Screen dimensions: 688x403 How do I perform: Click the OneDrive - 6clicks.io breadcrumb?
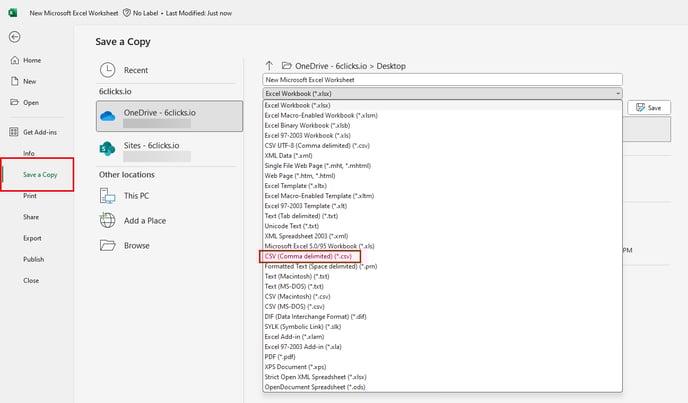(331, 66)
